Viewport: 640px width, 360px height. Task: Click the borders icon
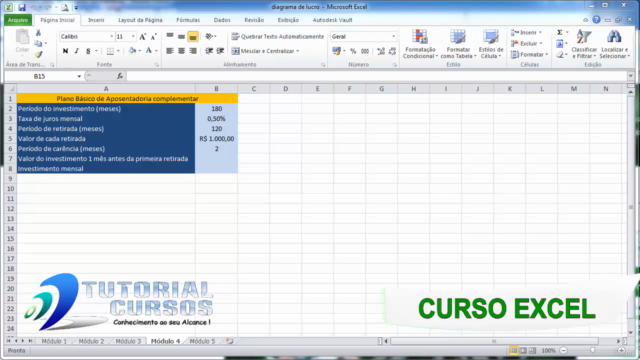click(x=110, y=51)
